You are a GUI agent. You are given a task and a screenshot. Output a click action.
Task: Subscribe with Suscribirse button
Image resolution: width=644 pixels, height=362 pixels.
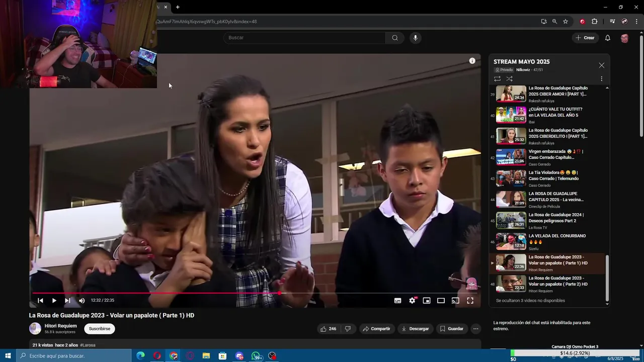(x=100, y=329)
